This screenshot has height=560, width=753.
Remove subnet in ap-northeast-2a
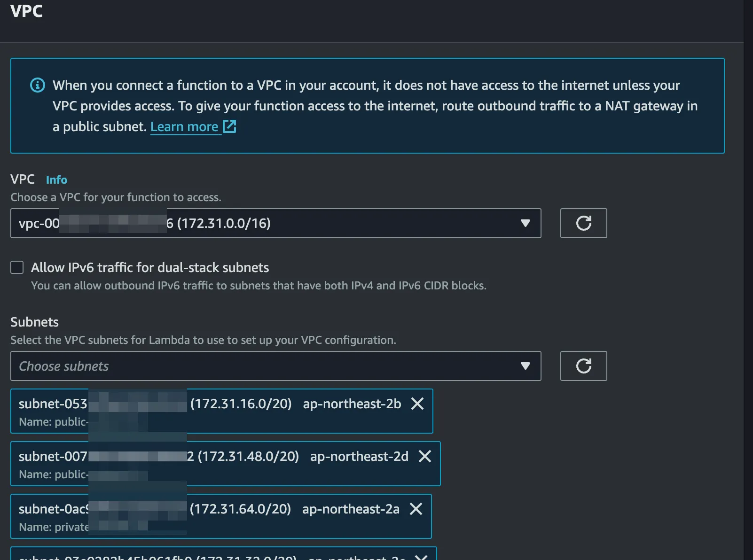coord(416,509)
